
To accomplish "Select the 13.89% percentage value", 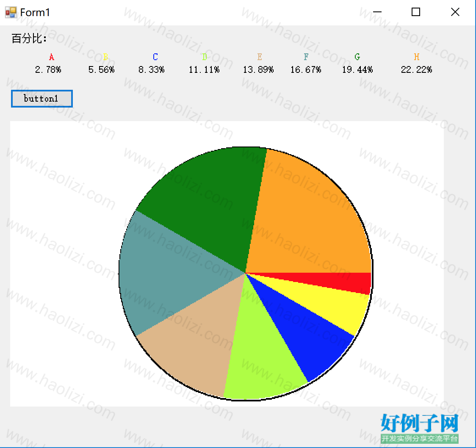I will click(258, 70).
